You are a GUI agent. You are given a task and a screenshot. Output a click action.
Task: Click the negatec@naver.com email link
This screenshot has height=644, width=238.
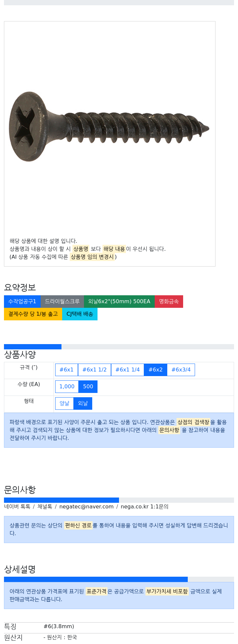coord(86,507)
